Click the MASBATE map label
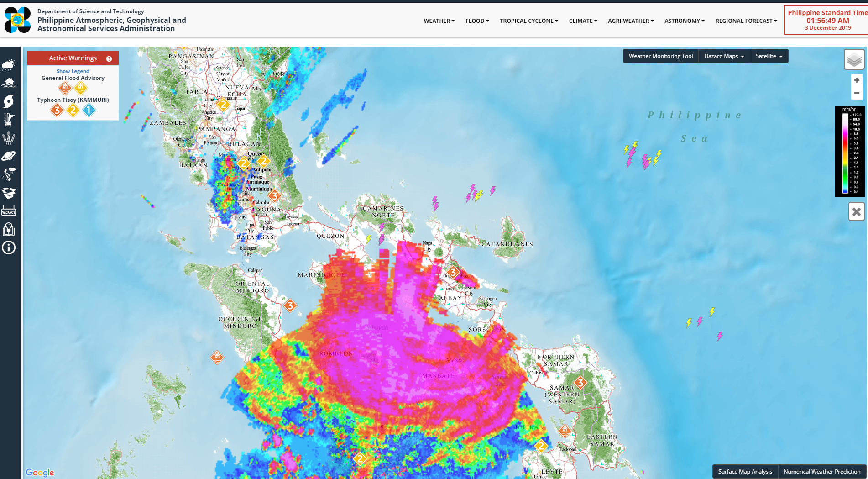The image size is (868, 479). pos(439,376)
